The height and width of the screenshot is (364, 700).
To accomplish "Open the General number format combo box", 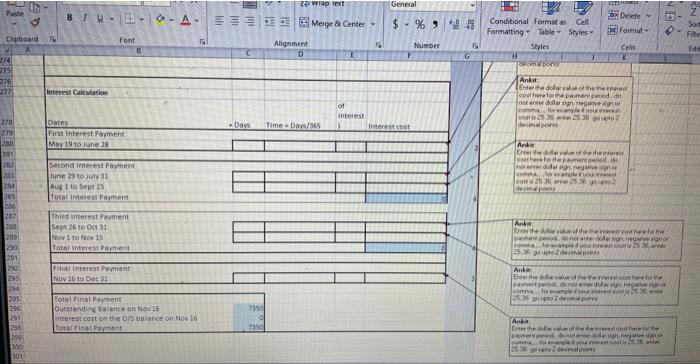I will [433, 5].
